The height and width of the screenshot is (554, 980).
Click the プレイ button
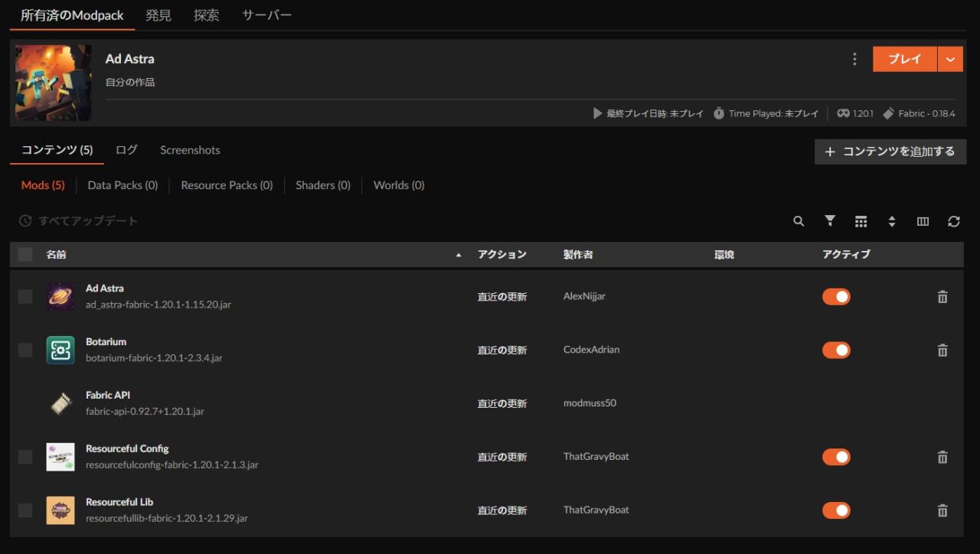pos(904,59)
